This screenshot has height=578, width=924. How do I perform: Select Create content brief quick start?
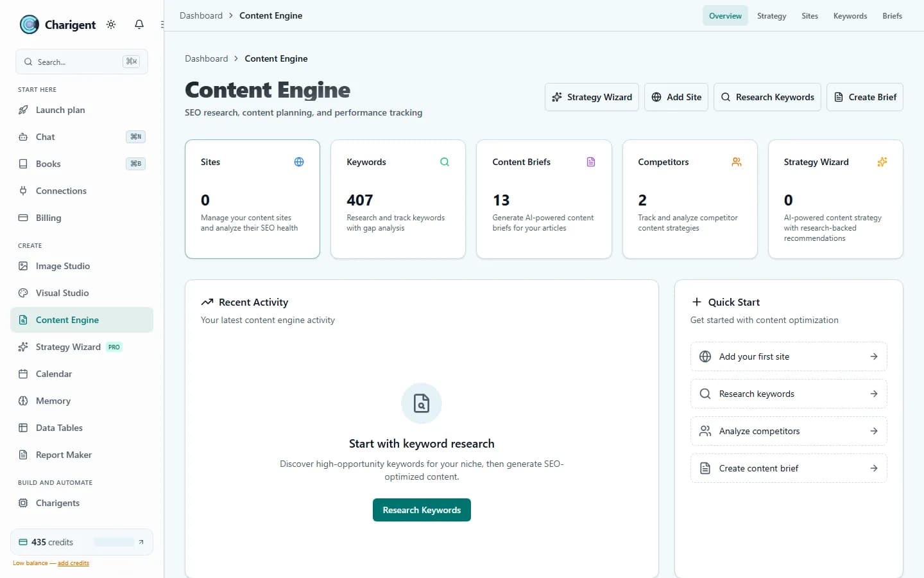pos(789,468)
